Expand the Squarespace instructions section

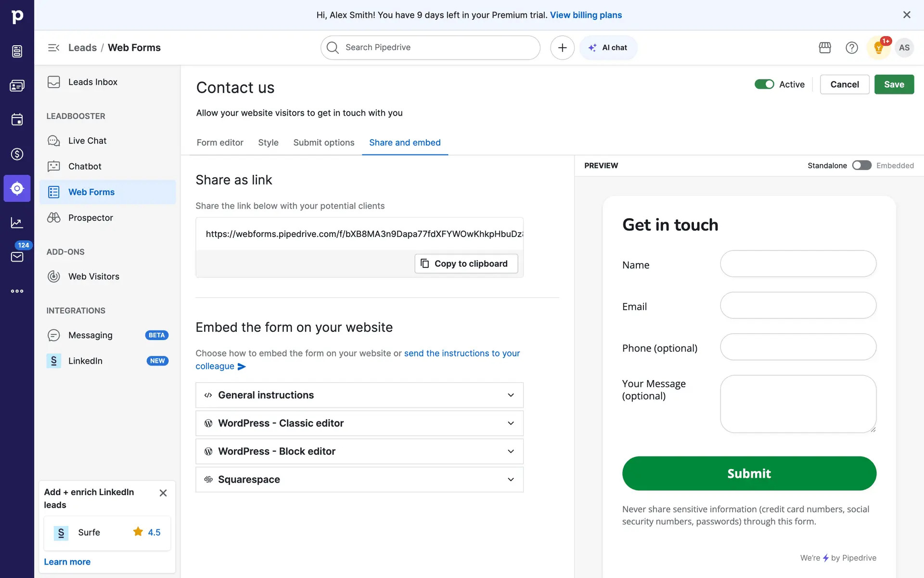359,480
